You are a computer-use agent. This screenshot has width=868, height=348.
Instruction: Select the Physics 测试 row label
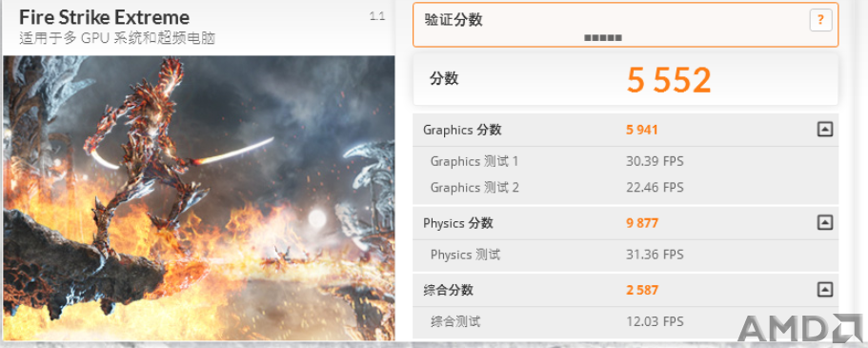click(466, 255)
